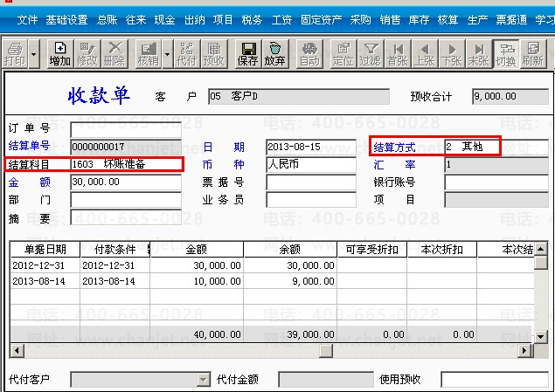This screenshot has width=555, height=392.
Task: Click the 金额 field showing 30,000.00
Action: coord(126,182)
